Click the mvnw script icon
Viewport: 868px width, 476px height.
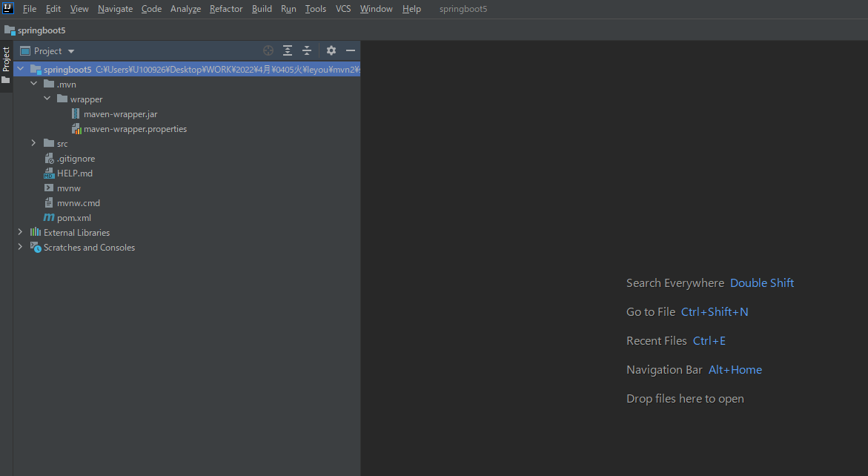49,188
